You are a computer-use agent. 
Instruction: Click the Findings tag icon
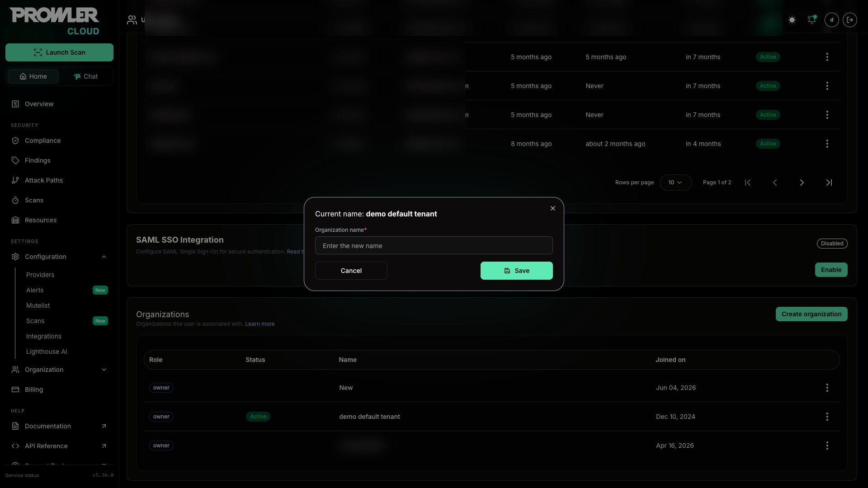pos(15,160)
